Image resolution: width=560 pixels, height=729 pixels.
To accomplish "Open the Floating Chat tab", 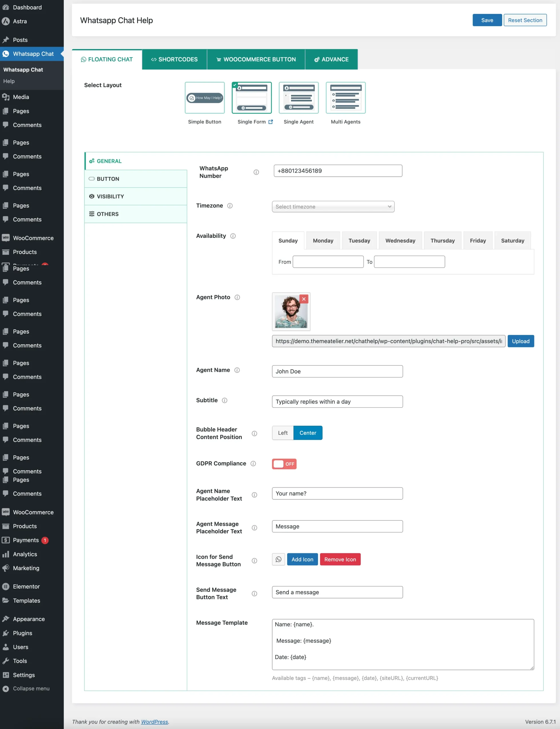I will click(x=107, y=59).
